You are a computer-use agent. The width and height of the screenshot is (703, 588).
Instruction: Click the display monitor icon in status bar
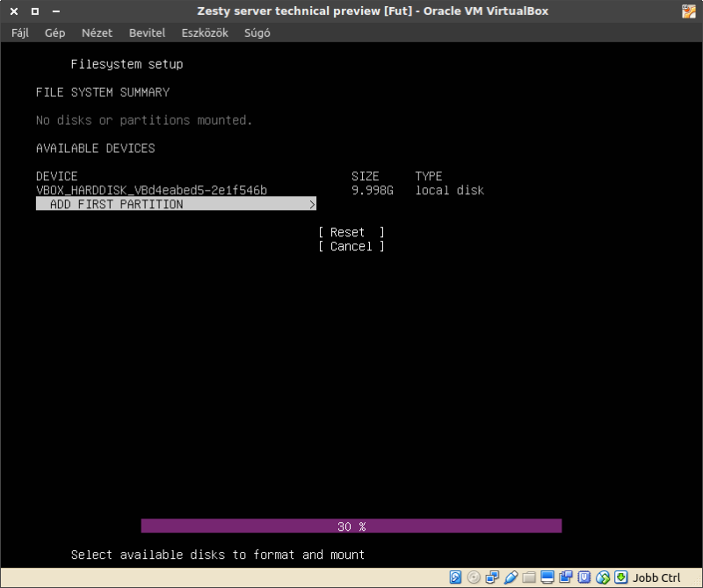[547, 577]
